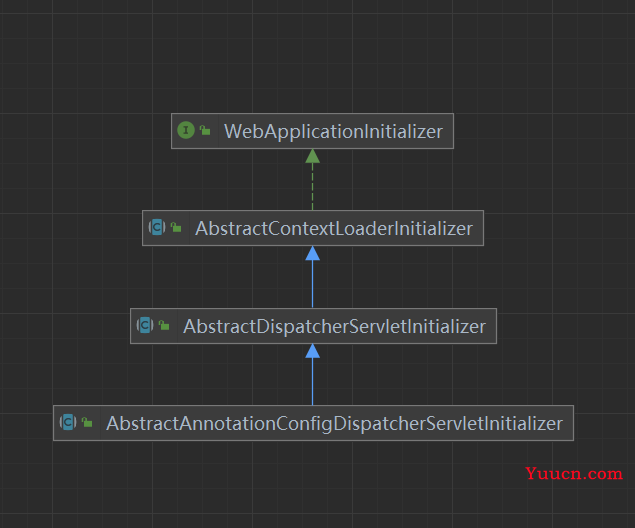Click the abstract class icon of AbstractContextLoaderInitializer
Screen dimensions: 635x528
157,227
